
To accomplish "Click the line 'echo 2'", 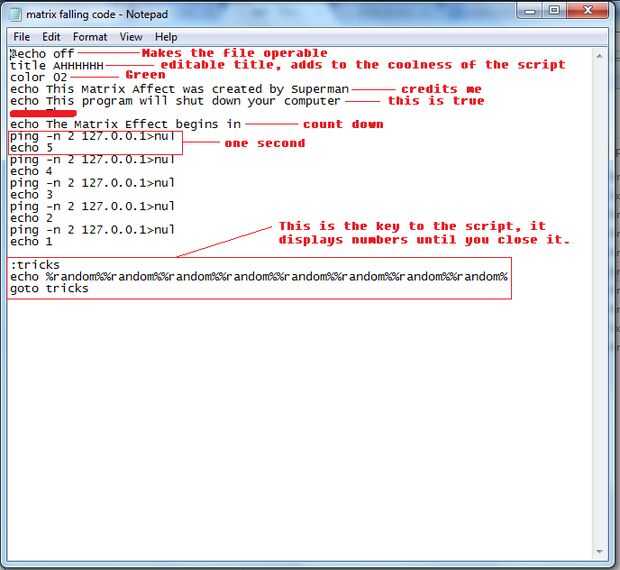I will 31,218.
